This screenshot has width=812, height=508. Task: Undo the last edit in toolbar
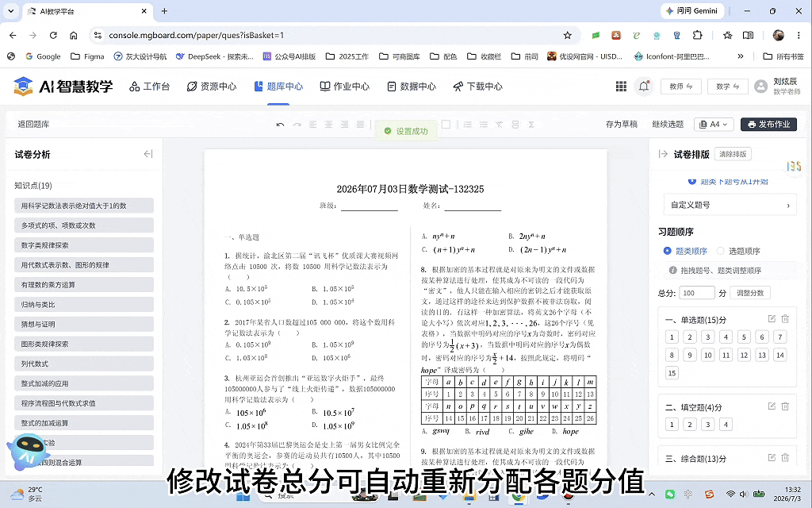(x=280, y=125)
